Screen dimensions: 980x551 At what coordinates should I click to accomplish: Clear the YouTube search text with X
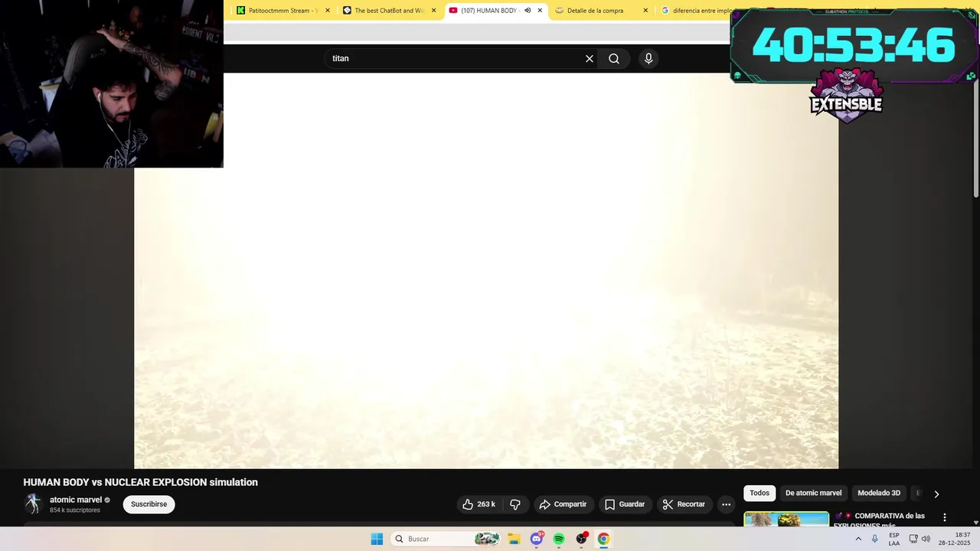coord(590,58)
